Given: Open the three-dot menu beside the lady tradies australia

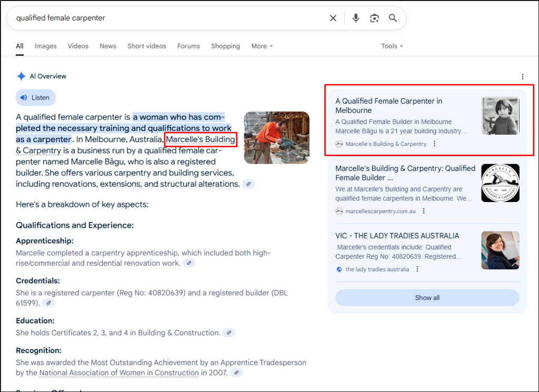Looking at the screenshot, I should click(417, 269).
